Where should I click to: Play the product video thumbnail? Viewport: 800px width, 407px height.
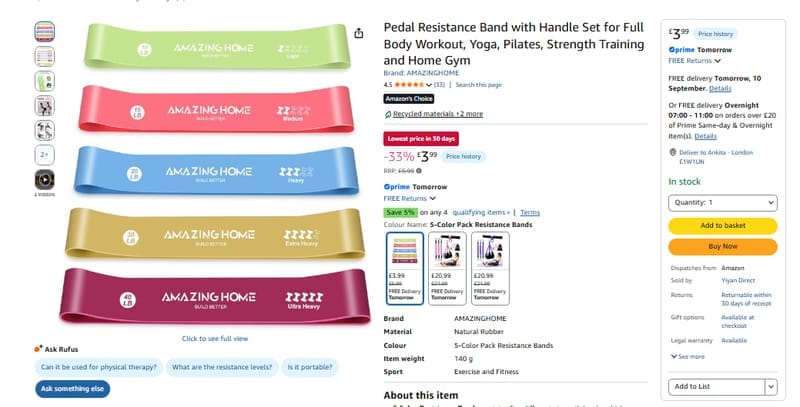pos(44,180)
